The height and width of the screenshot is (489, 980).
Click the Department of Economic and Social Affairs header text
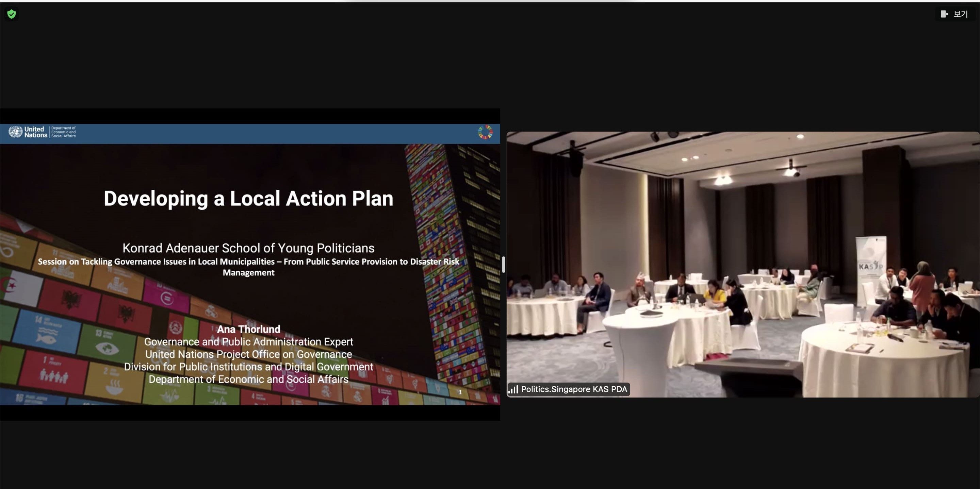pyautogui.click(x=64, y=132)
